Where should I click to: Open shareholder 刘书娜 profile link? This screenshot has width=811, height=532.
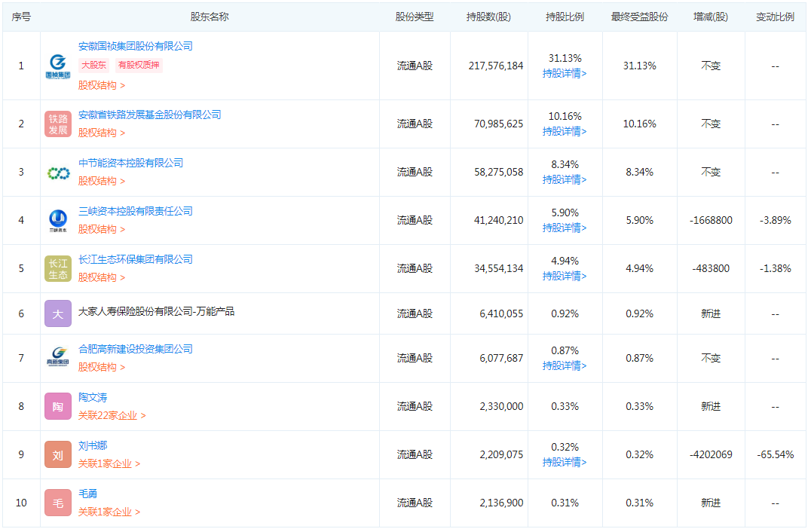coord(93,445)
